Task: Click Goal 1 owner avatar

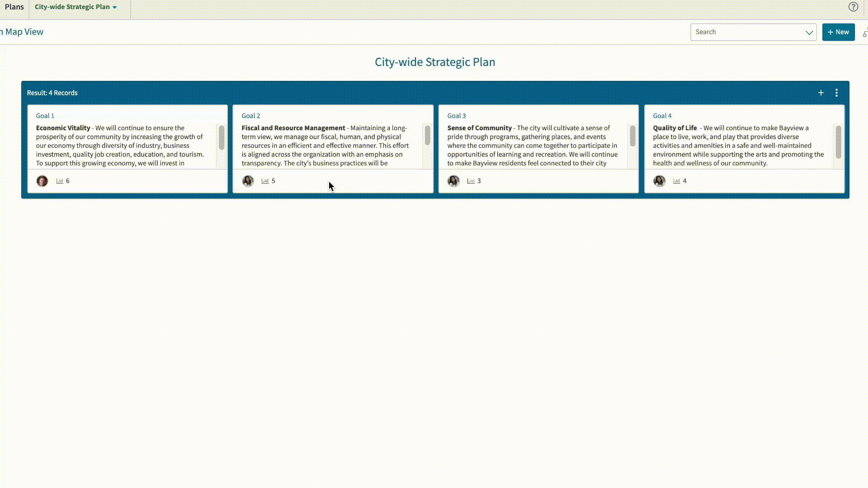Action: click(x=42, y=181)
